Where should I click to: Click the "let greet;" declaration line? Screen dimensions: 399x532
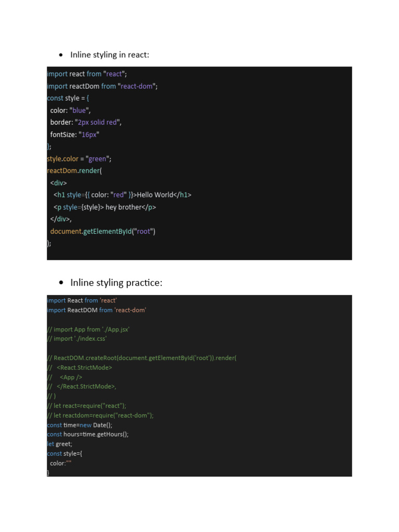click(60, 444)
